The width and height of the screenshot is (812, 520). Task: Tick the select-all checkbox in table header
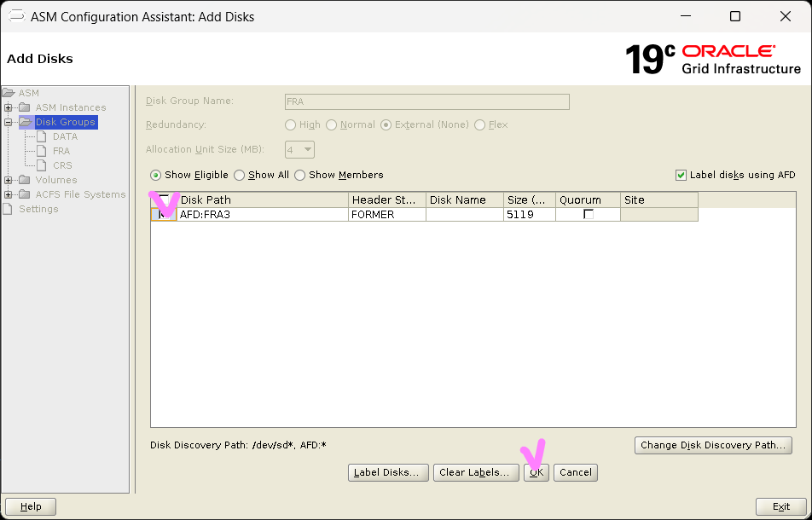tap(164, 199)
